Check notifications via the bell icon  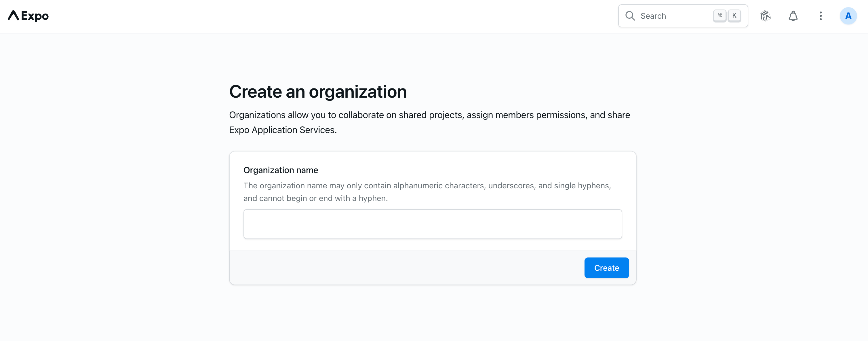793,16
